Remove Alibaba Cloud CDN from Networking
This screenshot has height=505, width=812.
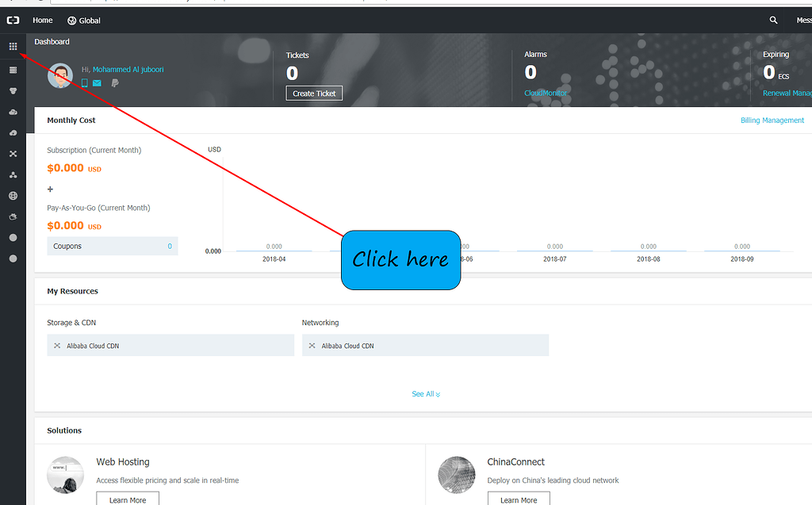coord(311,345)
